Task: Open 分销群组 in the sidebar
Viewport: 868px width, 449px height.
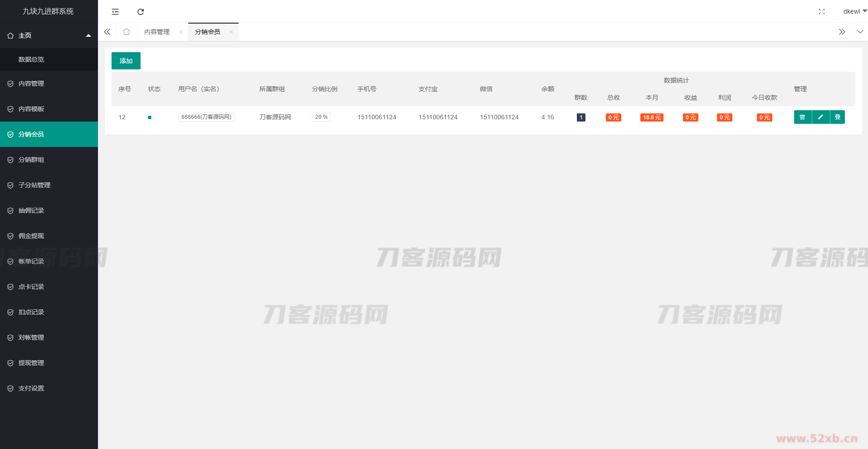Action: point(31,160)
